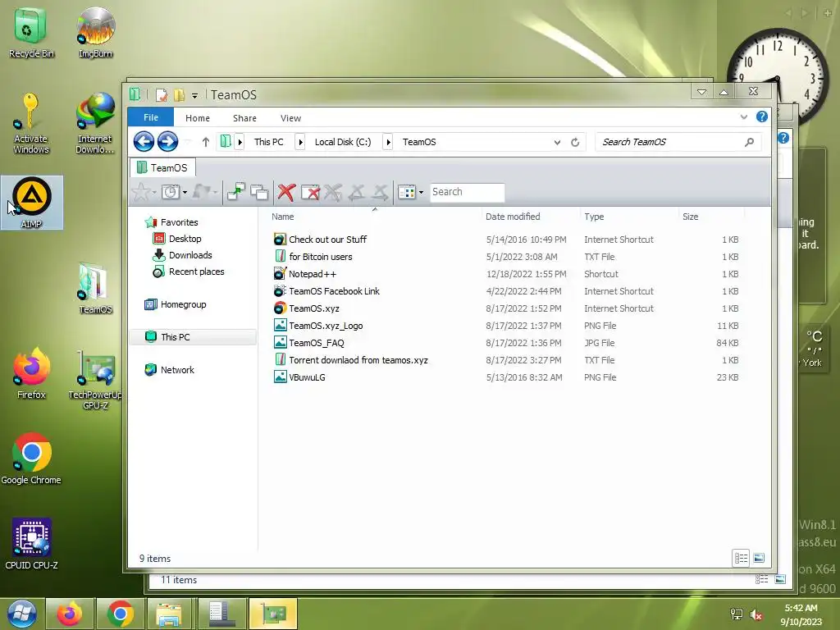This screenshot has height=630, width=840.
Task: Select the Recycle Bin desktop icon
Action: pyautogui.click(x=31, y=32)
